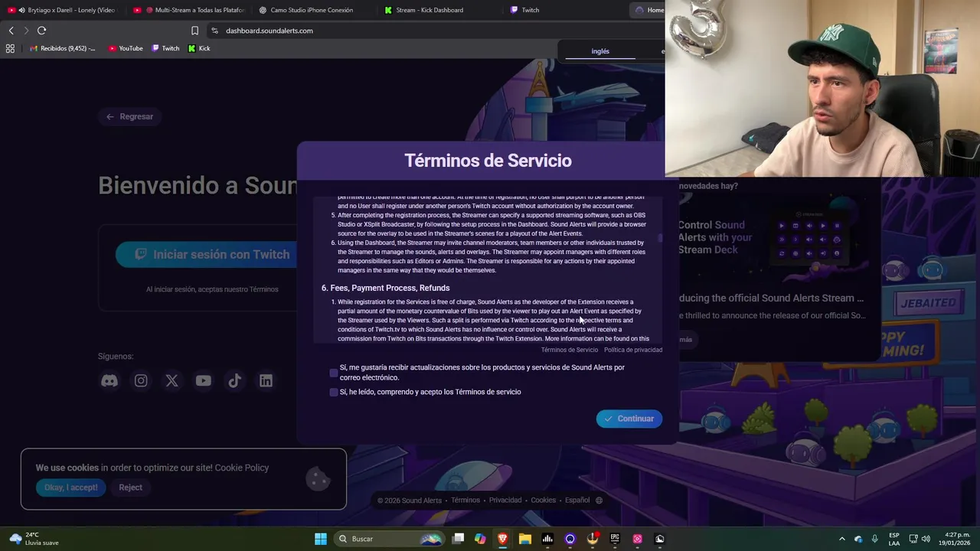
Task: Click the terms of service scrollbar thumb
Action: [661, 239]
